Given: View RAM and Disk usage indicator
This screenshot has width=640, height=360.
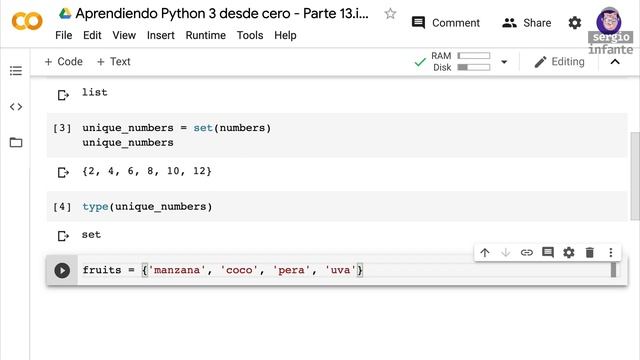Looking at the screenshot, I should coord(460,62).
